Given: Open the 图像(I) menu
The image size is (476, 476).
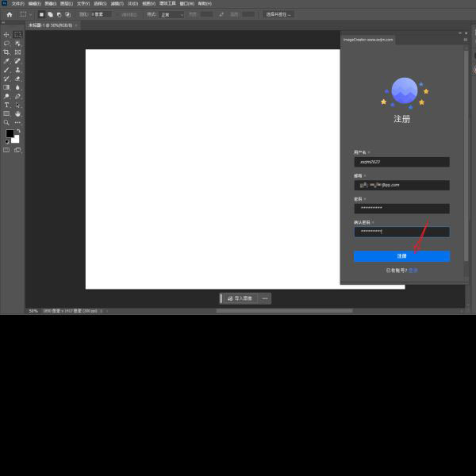Looking at the screenshot, I should (51, 4).
